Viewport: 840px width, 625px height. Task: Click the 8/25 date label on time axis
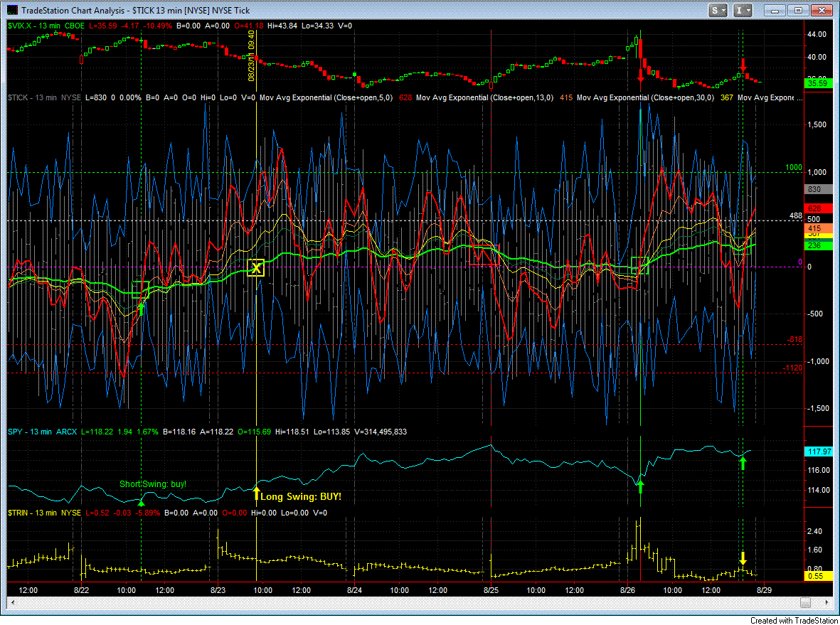(491, 590)
